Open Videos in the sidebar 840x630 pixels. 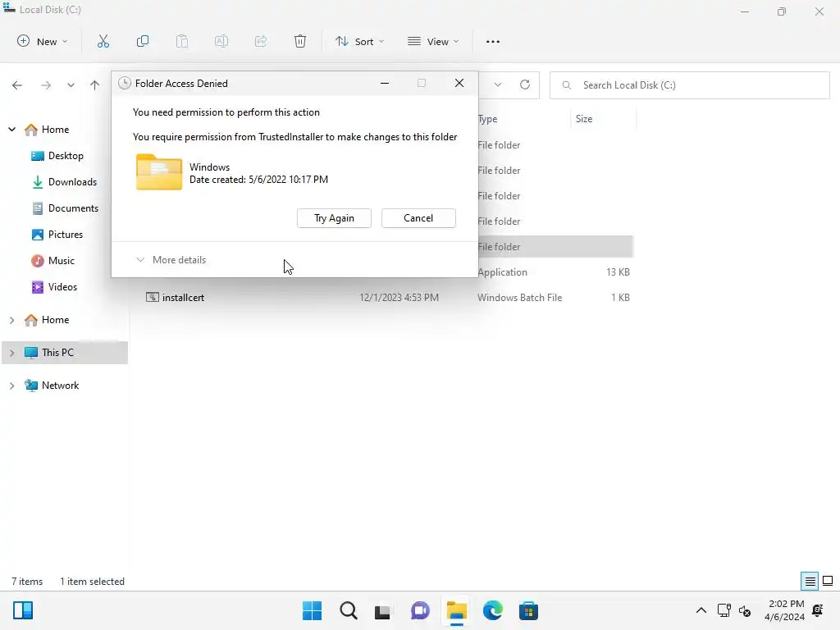pos(55,286)
